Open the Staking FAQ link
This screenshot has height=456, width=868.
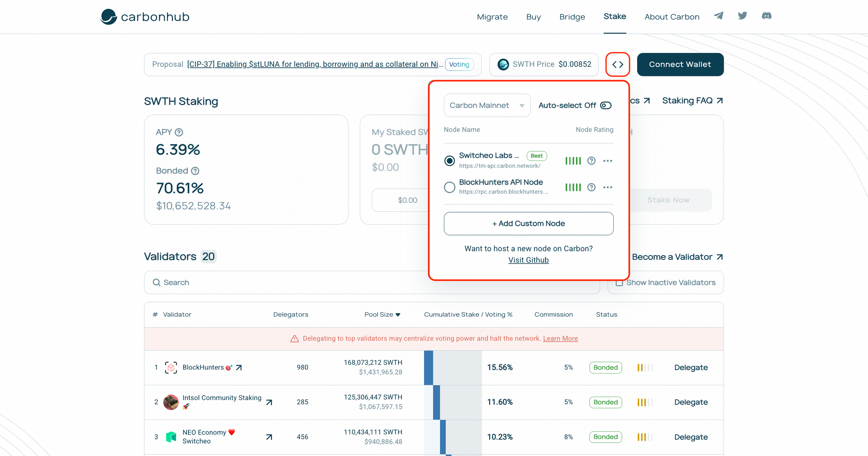[692, 101]
